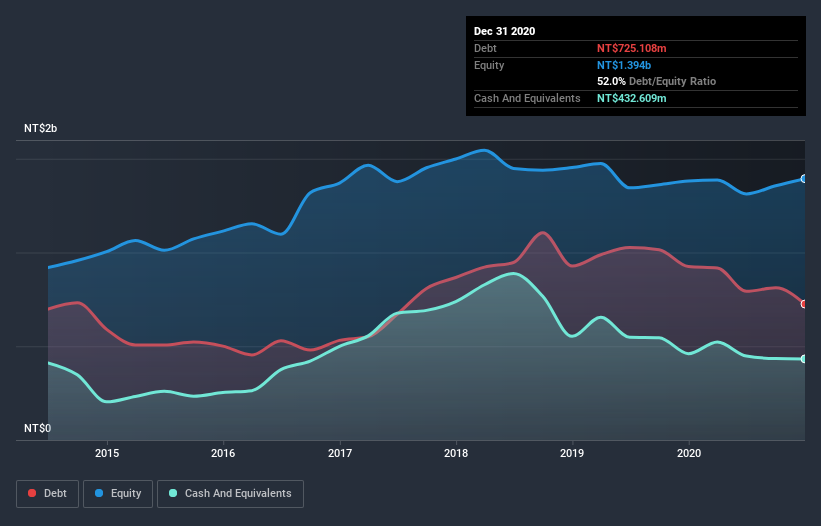
Task: Click the NT$432.609m cash value
Action: coord(631,98)
